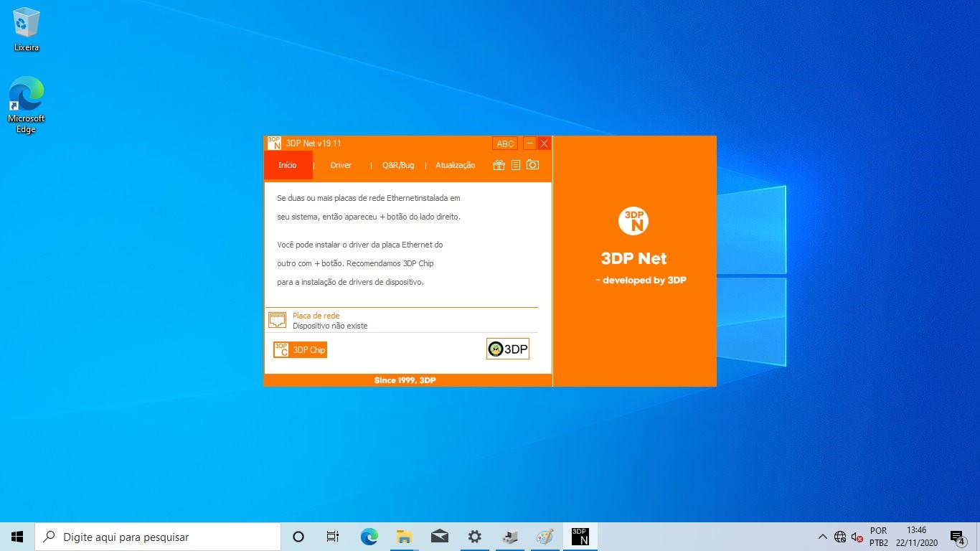Screen dimensions: 980x551
Task: Click '- developed by 3DP' text
Action: 641,280
